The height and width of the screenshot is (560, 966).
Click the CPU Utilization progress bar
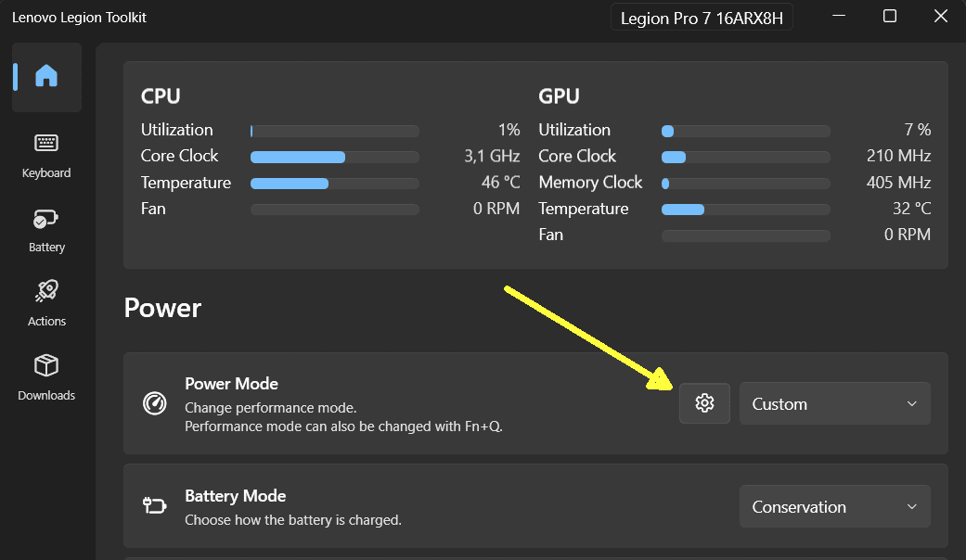click(334, 131)
